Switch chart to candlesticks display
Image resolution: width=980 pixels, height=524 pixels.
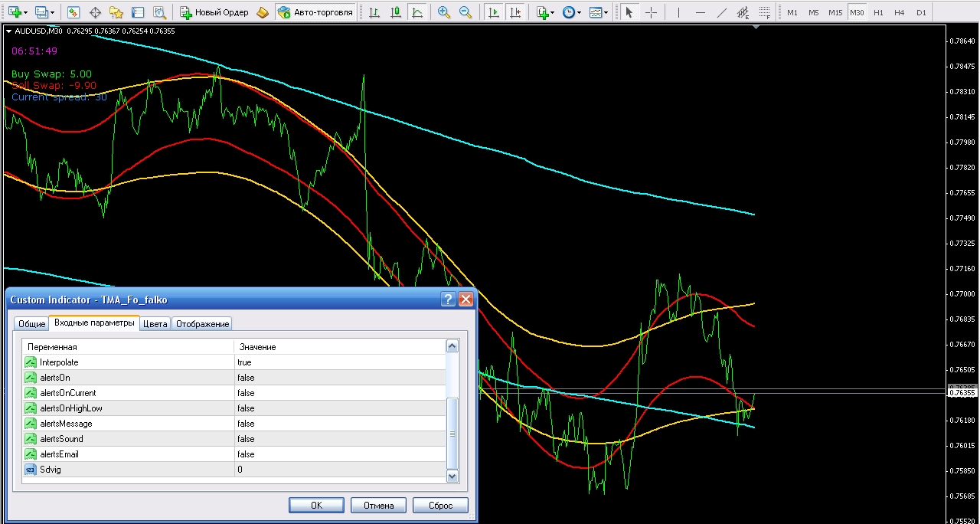(x=396, y=12)
